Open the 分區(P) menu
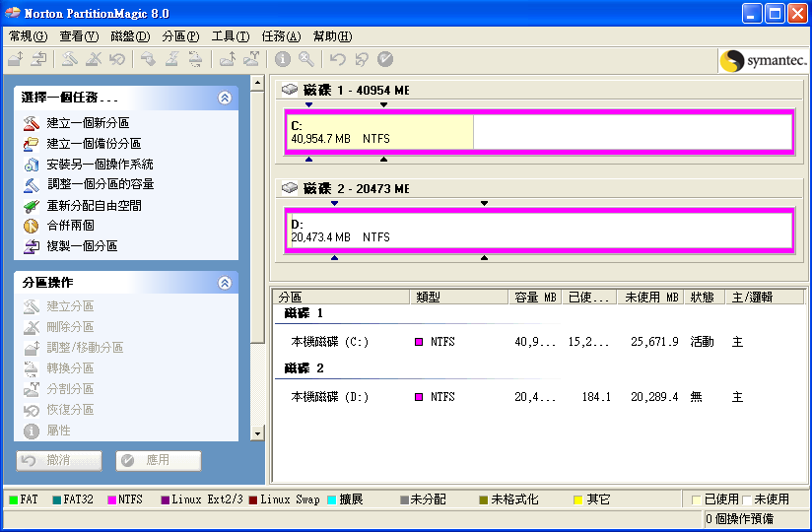The height and width of the screenshot is (532, 812). (x=180, y=36)
